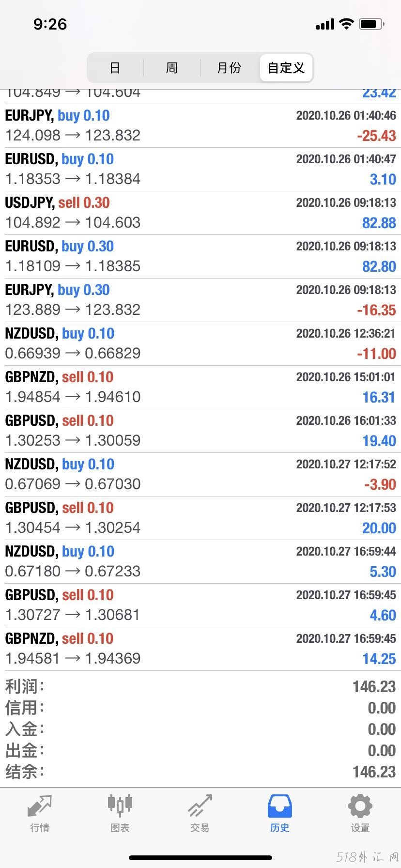Tap the GBPUSD sell trade with 20.00 profit

[200, 518]
